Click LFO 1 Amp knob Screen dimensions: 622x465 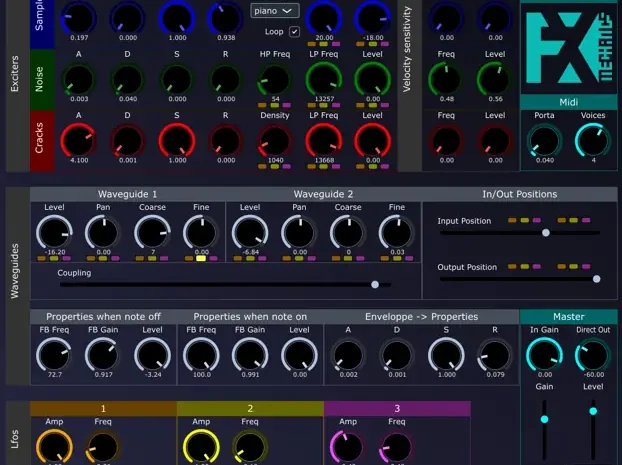54,447
